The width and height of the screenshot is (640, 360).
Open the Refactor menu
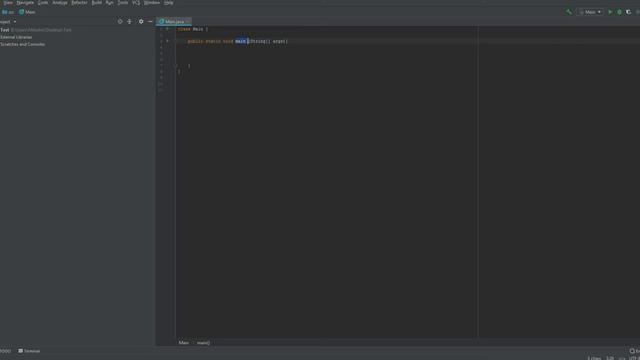[x=79, y=2]
